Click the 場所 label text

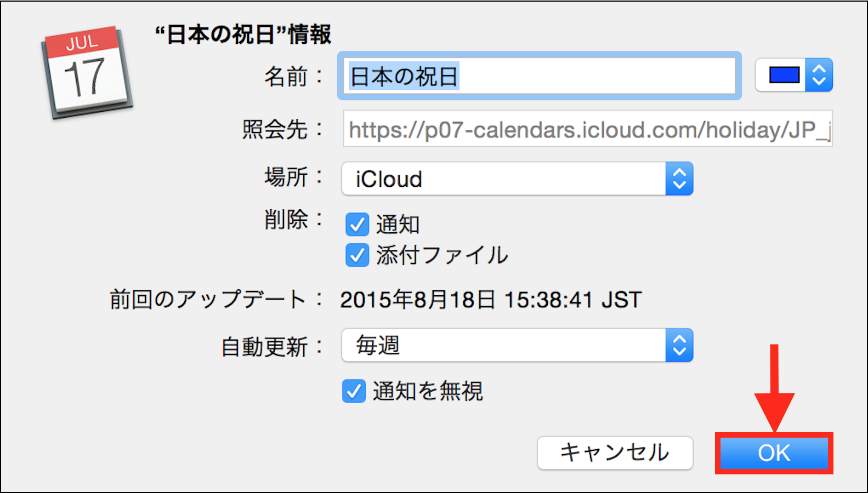[x=286, y=177]
